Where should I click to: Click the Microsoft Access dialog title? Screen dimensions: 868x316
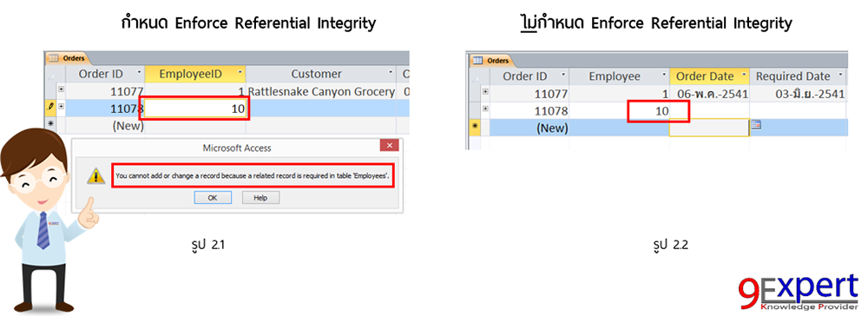(x=237, y=148)
